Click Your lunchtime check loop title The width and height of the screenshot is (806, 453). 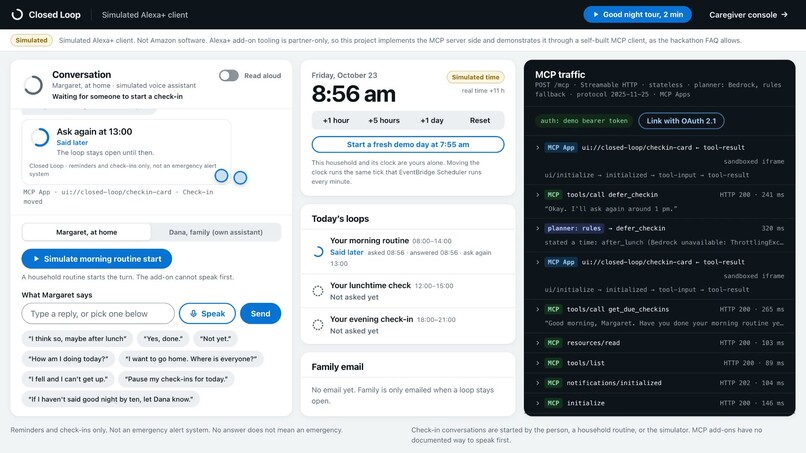[x=370, y=285]
